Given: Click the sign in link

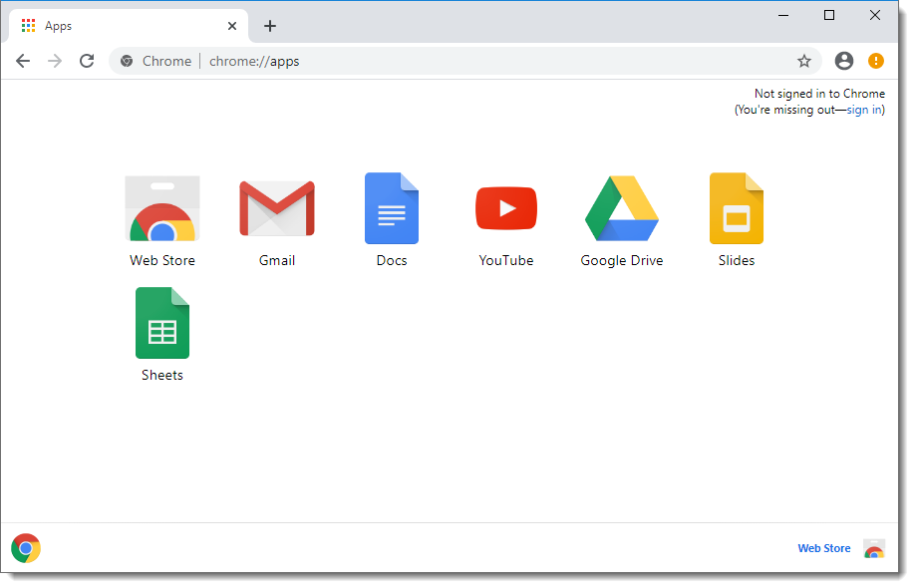Looking at the screenshot, I should tap(864, 110).
